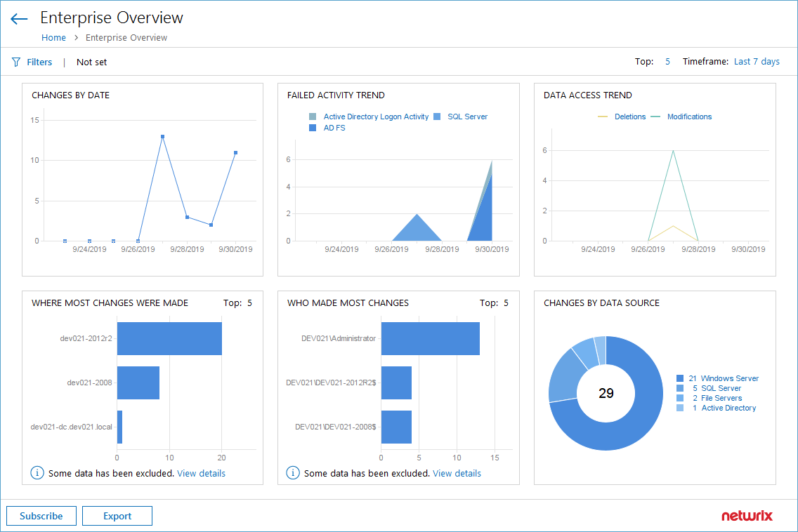Select Enterprise Overview breadcrumb item

coord(126,37)
